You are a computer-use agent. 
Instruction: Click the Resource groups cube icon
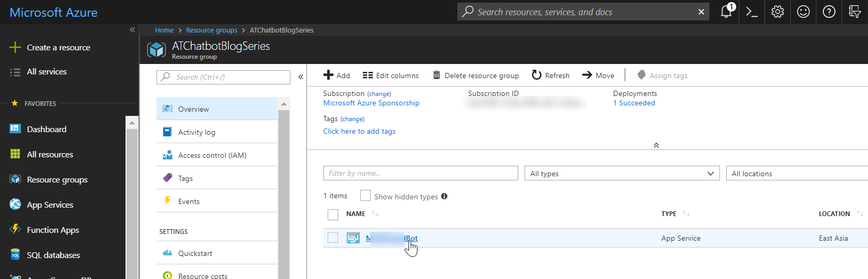click(15, 179)
